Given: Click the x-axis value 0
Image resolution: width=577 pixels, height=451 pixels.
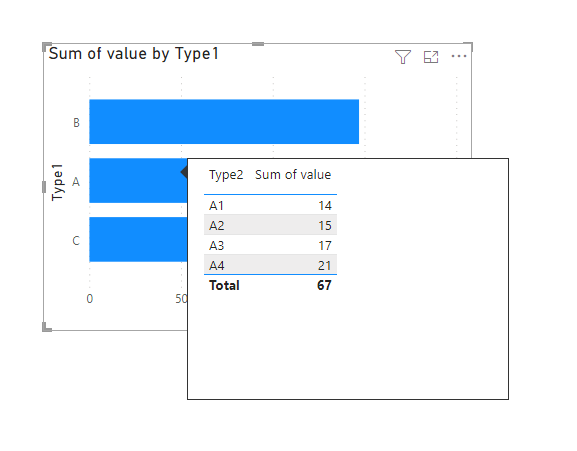Looking at the screenshot, I should 90,299.
